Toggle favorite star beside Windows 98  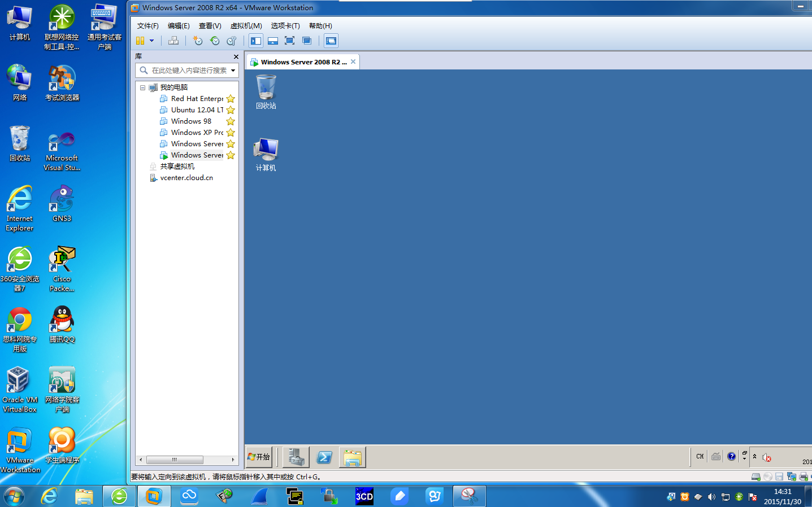pyautogui.click(x=231, y=121)
